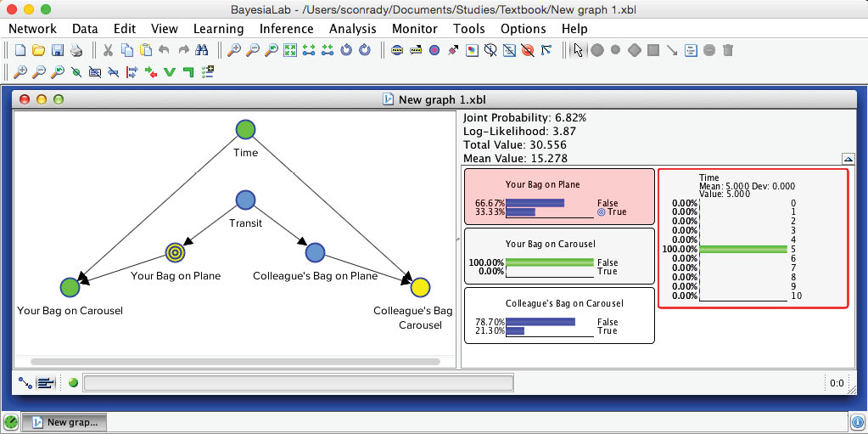Click the green checkmark V icon
The image size is (868, 434).
pos(170,71)
